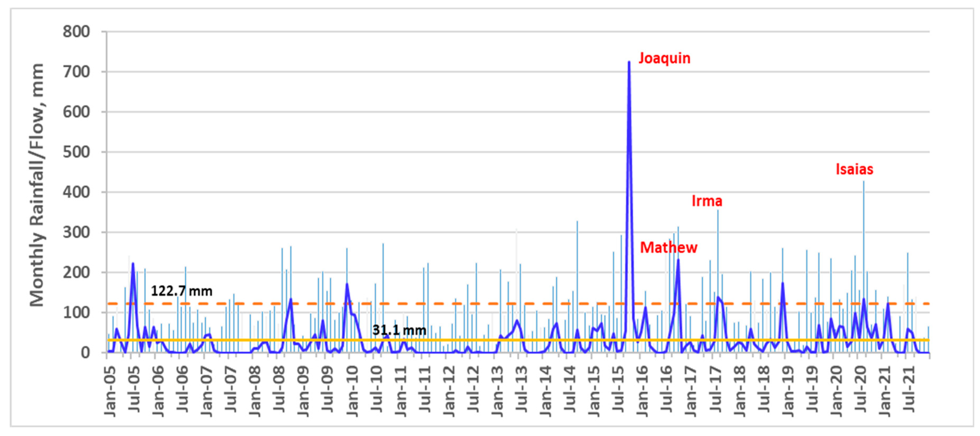Click the 300 y-axis tick label
Image resolution: width=980 pixels, height=436 pixels.
(x=76, y=232)
